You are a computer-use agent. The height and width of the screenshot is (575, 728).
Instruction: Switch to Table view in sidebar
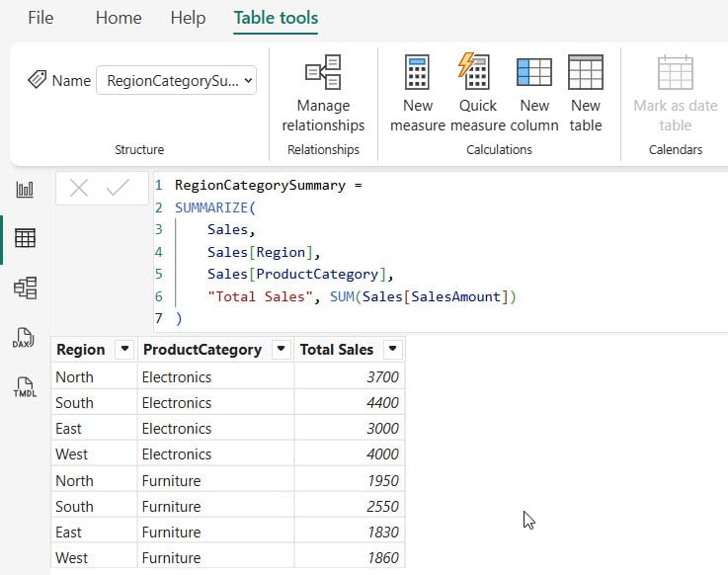[x=25, y=238]
